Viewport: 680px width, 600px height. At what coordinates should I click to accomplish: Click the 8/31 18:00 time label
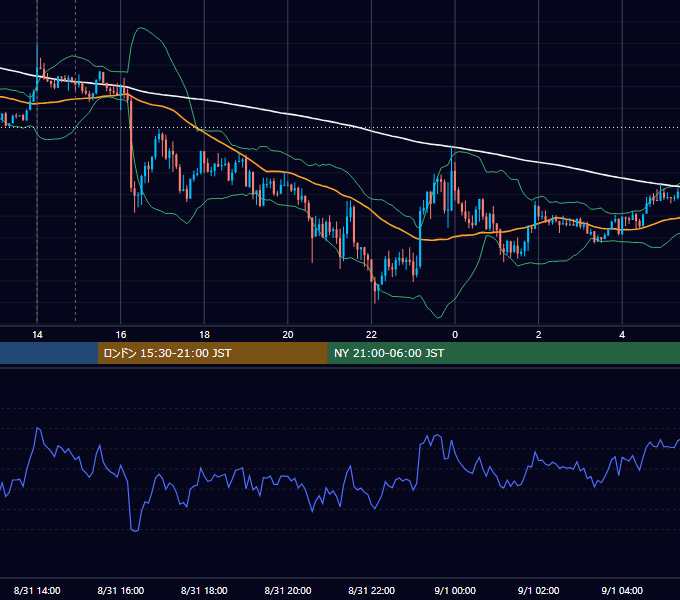point(204,590)
